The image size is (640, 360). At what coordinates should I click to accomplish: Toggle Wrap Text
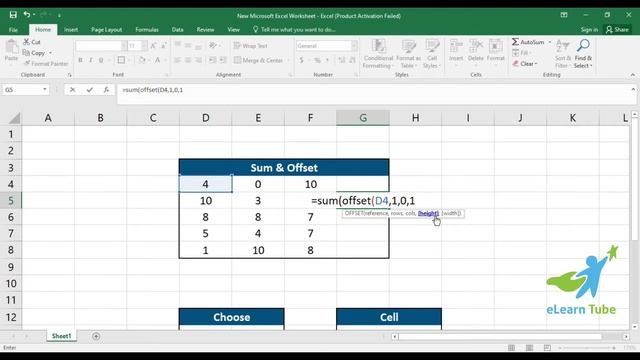click(251, 46)
